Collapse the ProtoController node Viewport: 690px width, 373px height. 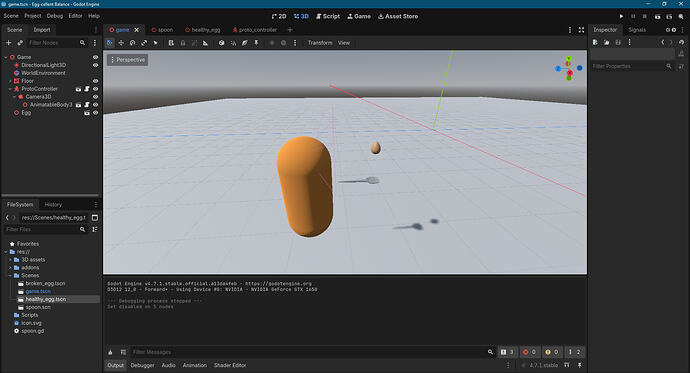(10, 89)
